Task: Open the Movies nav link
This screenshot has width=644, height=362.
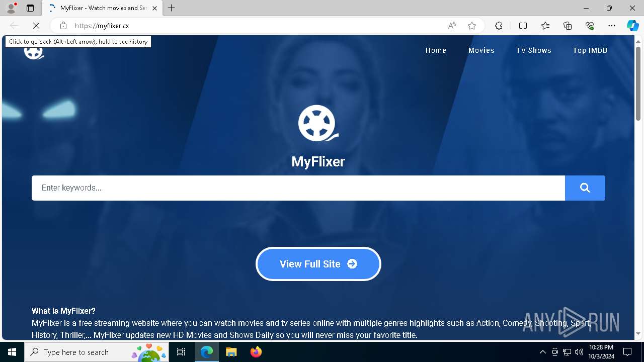Action: (x=481, y=50)
